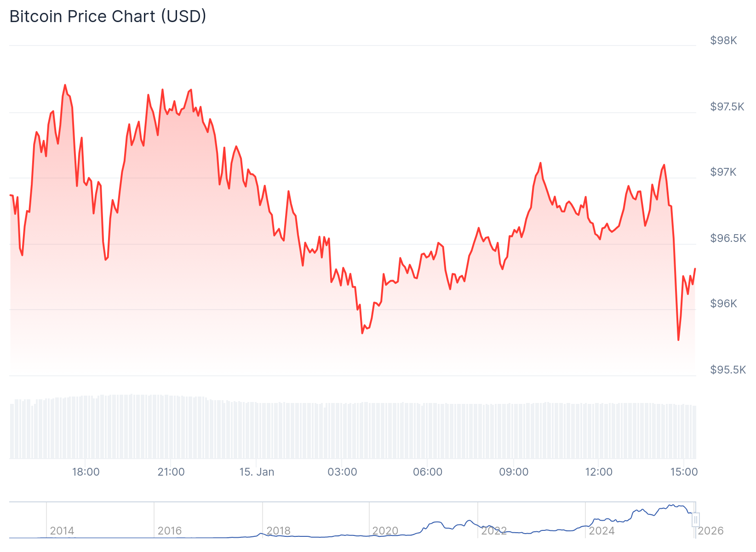
Task: Click the $97K price axis label
Action: [x=723, y=172]
